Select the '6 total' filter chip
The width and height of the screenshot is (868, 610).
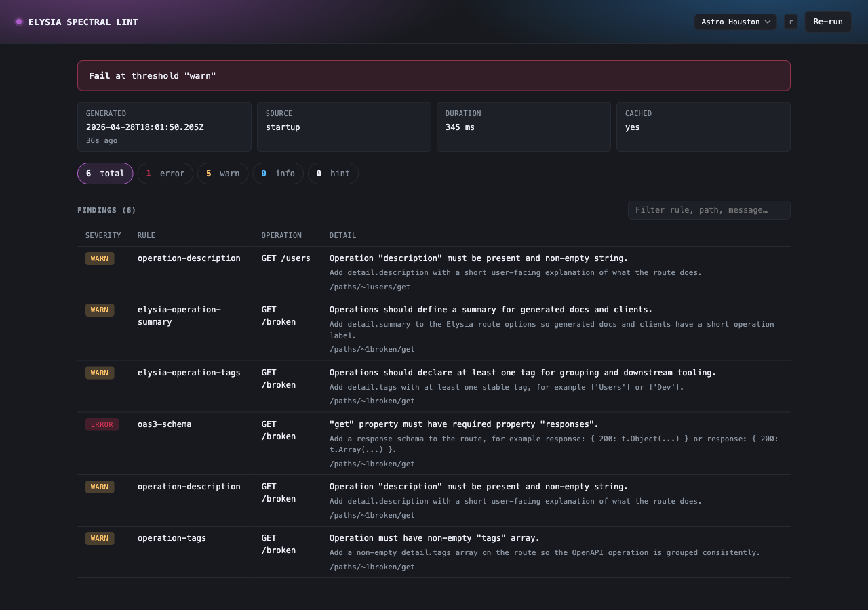click(x=105, y=174)
